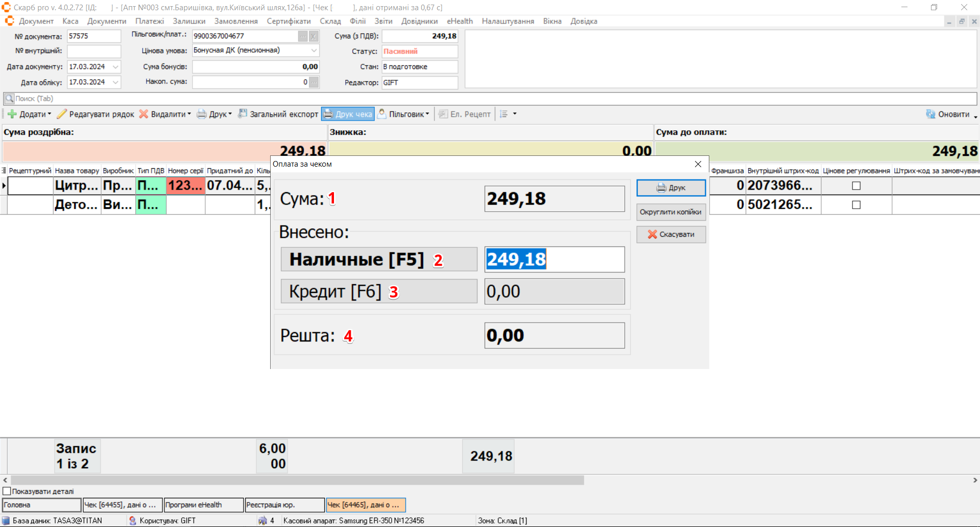Click the Видалити red cross icon

pyautogui.click(x=144, y=114)
